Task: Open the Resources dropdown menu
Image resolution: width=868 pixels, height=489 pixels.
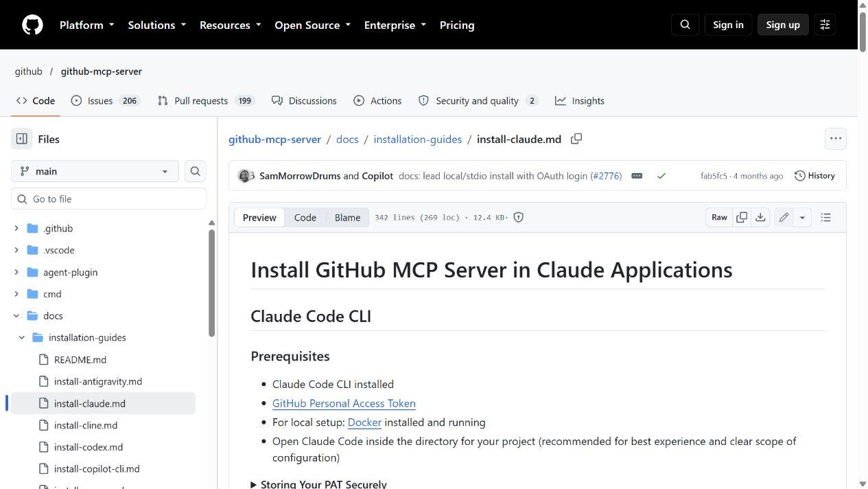Action: (x=230, y=25)
